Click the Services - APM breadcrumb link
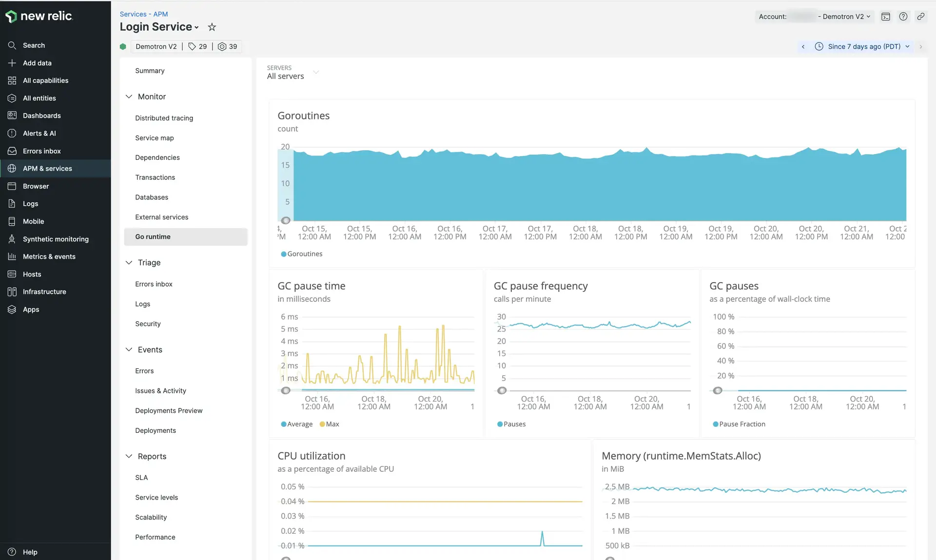 (143, 14)
